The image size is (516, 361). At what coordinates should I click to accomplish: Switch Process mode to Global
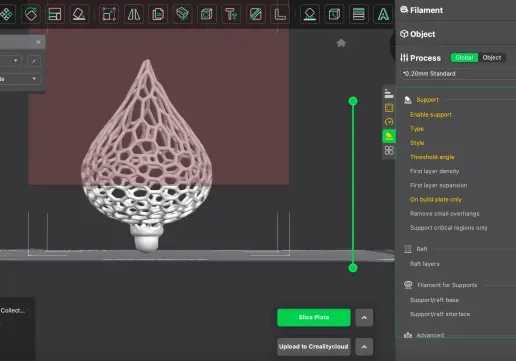click(464, 57)
